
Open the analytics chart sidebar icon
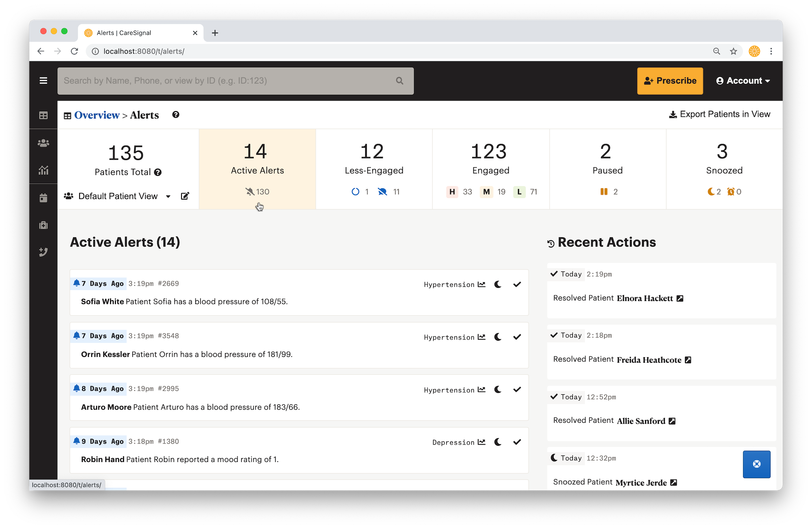click(x=43, y=170)
